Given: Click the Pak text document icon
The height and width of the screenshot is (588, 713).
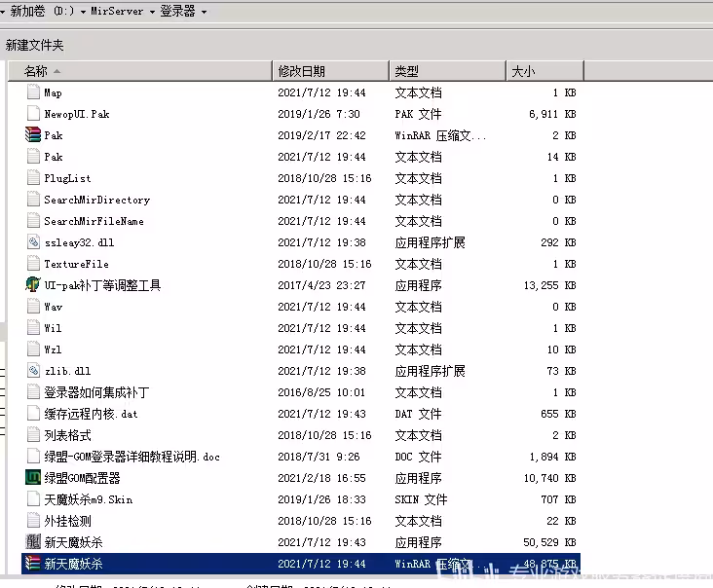Looking at the screenshot, I should [33, 157].
